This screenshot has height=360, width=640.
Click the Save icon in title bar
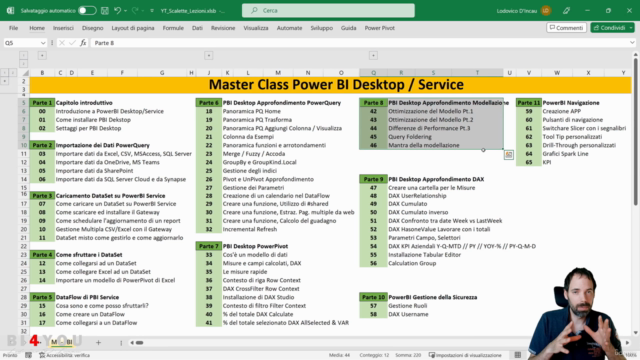(x=105, y=11)
